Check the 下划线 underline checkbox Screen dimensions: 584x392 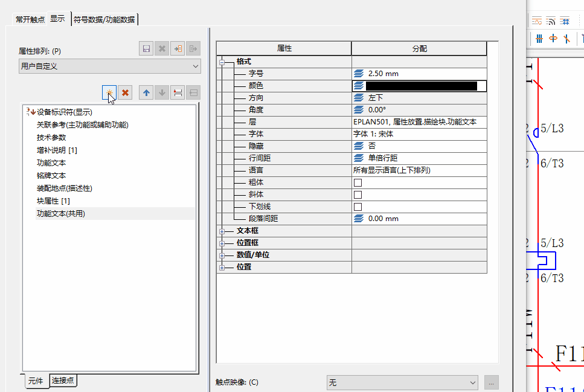point(358,207)
